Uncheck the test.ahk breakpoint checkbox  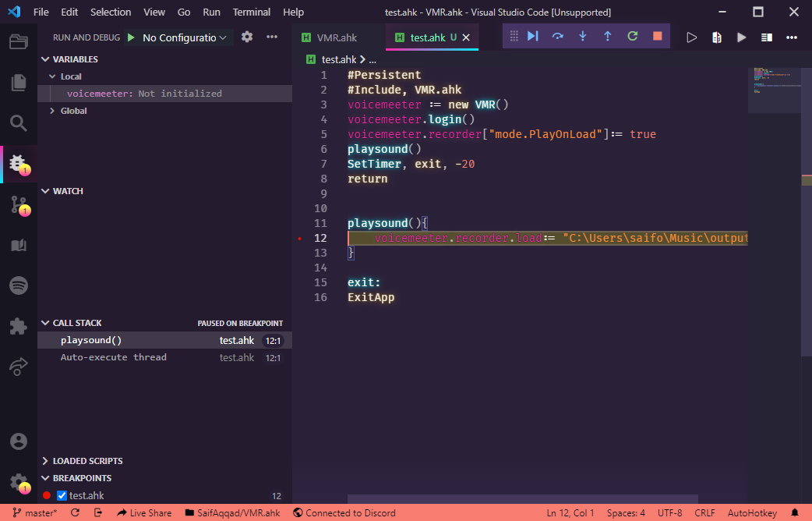(62, 495)
